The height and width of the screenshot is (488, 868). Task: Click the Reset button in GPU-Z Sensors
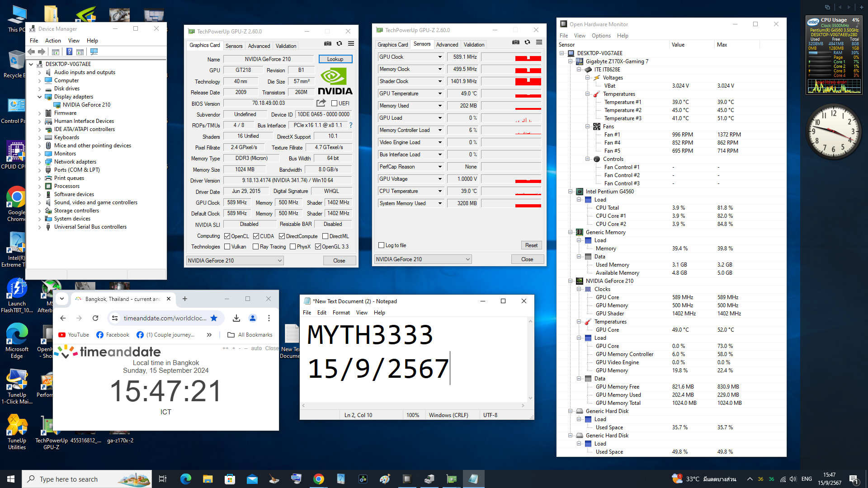(532, 245)
